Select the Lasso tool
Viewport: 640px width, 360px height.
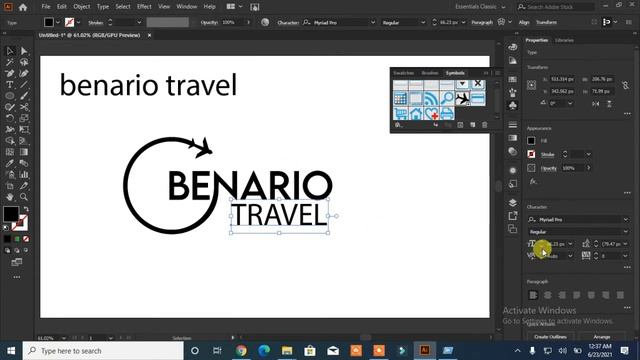tap(24, 62)
